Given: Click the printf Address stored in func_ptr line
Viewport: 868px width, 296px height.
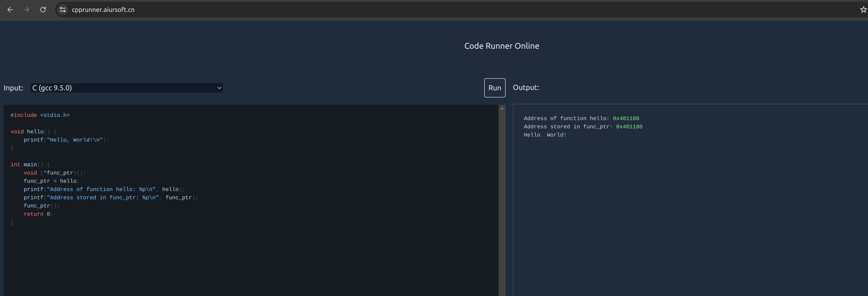Looking at the screenshot, I should tap(111, 198).
